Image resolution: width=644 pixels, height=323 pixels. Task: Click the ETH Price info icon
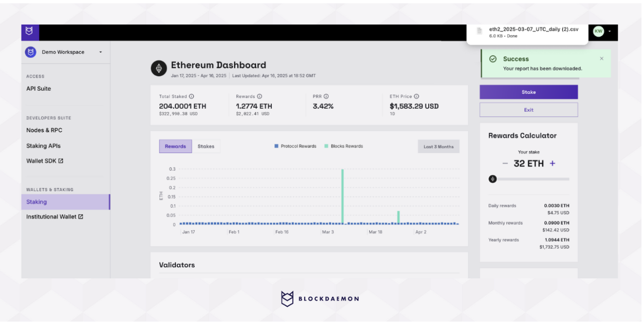417,96
